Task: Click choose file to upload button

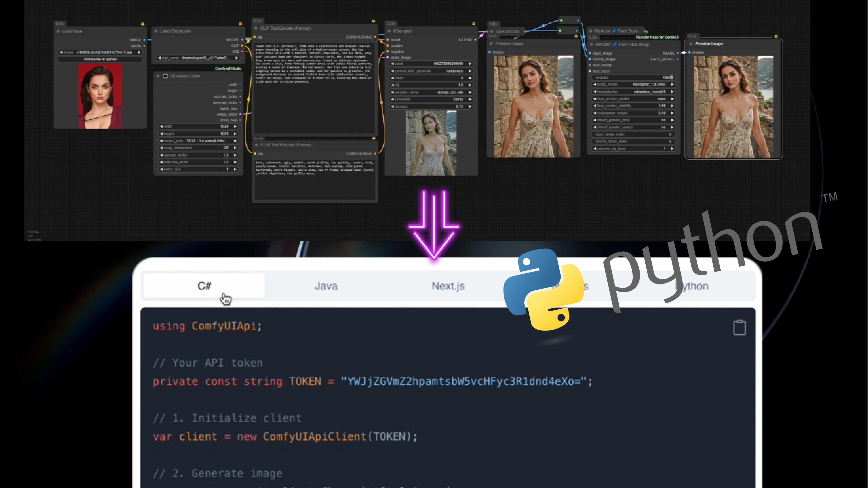Action: pyautogui.click(x=100, y=59)
